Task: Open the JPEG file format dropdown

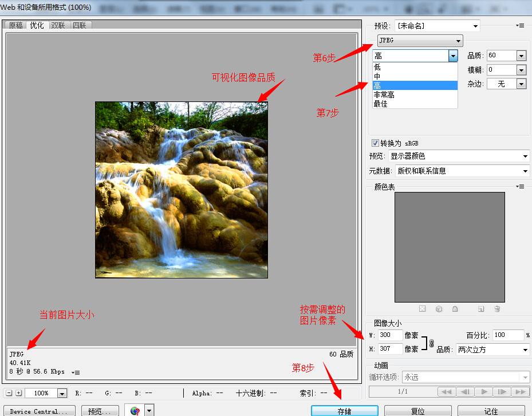Action: [x=420, y=41]
